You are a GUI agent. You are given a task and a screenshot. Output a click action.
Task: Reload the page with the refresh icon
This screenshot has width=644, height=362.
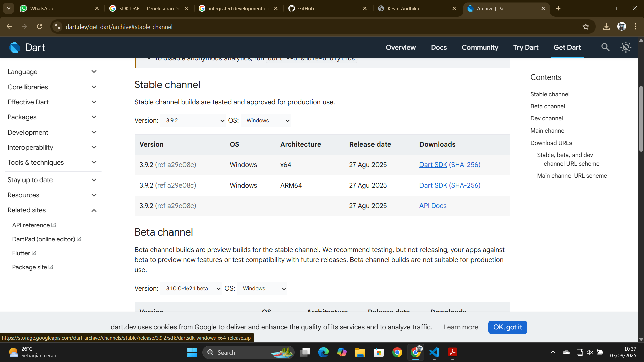click(39, 27)
